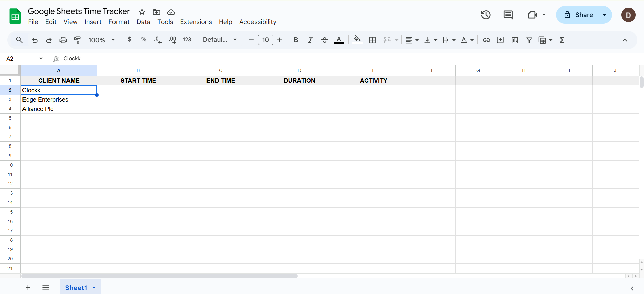Add a new sheet with plus button
The width and height of the screenshot is (644, 294).
[x=28, y=288]
